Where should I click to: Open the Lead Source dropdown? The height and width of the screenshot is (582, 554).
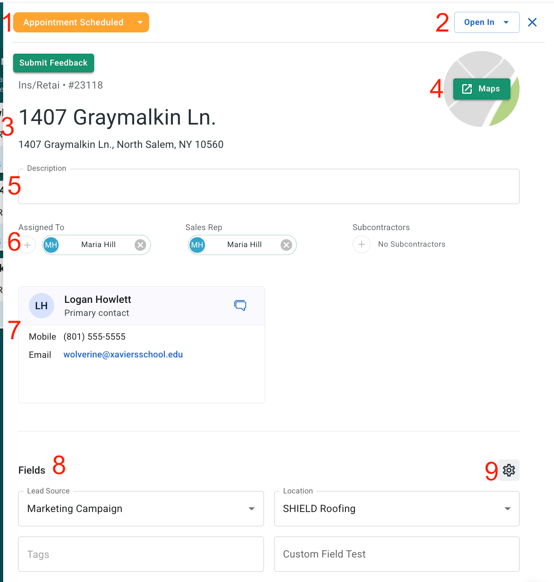tap(141, 509)
